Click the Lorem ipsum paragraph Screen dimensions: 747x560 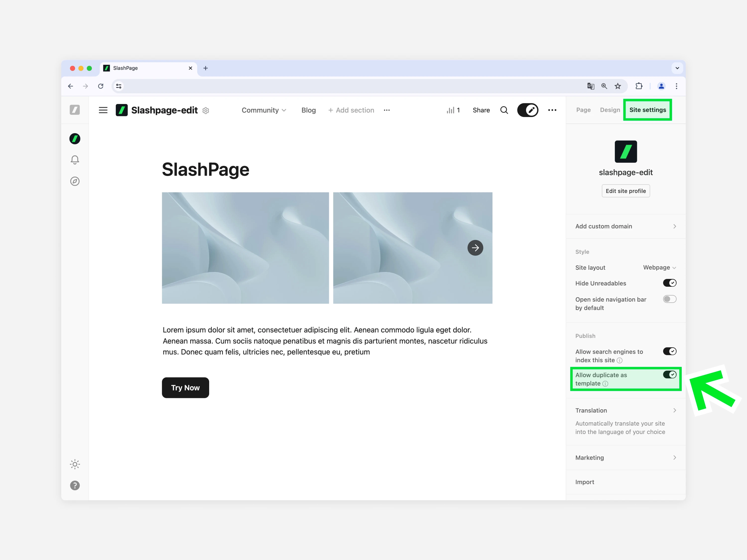[325, 341]
